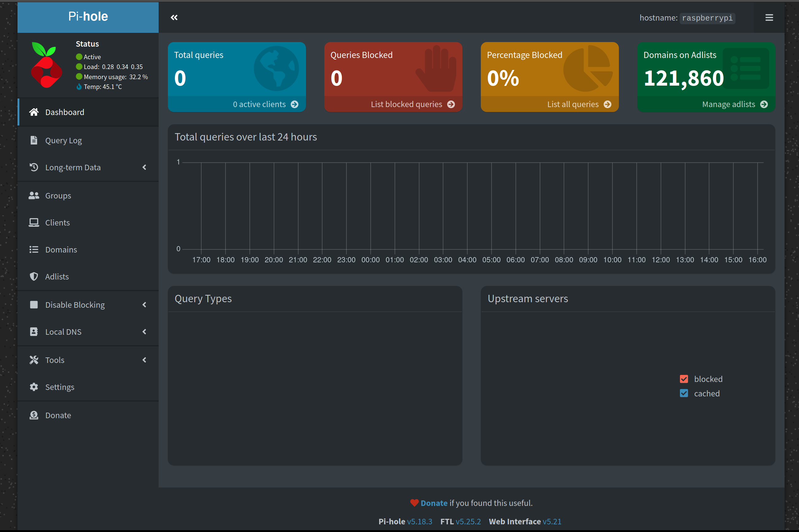
Task: Open the Groups menu item
Action: coord(58,196)
